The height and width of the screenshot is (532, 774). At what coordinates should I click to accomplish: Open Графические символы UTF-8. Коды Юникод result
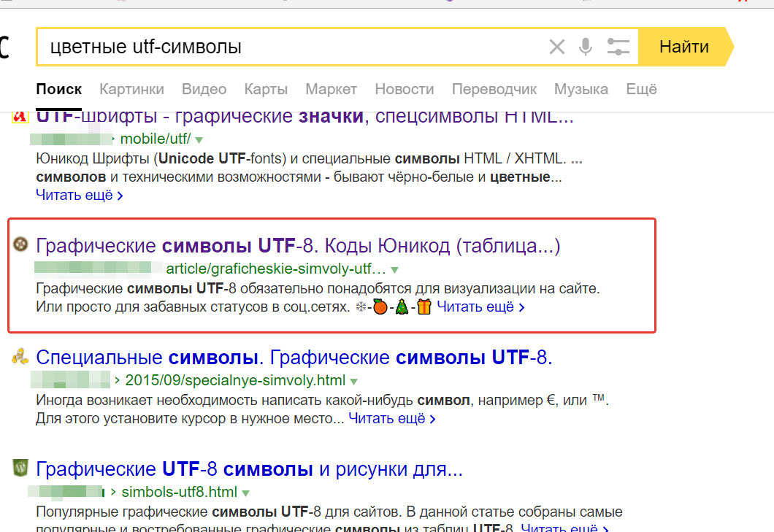(298, 245)
